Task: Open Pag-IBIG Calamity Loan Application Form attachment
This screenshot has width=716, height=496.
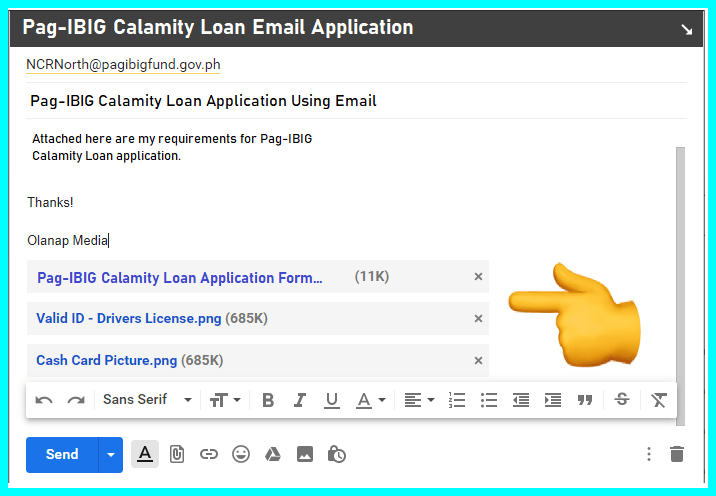Action: 179,278
